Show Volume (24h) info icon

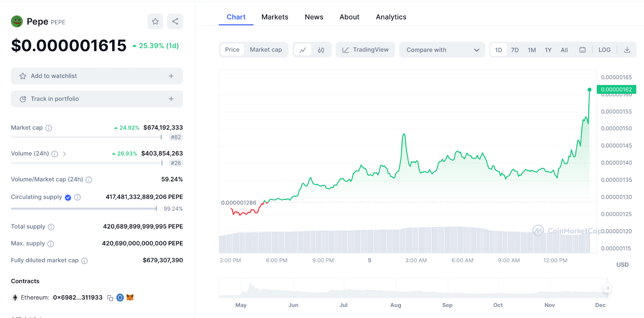(x=55, y=154)
